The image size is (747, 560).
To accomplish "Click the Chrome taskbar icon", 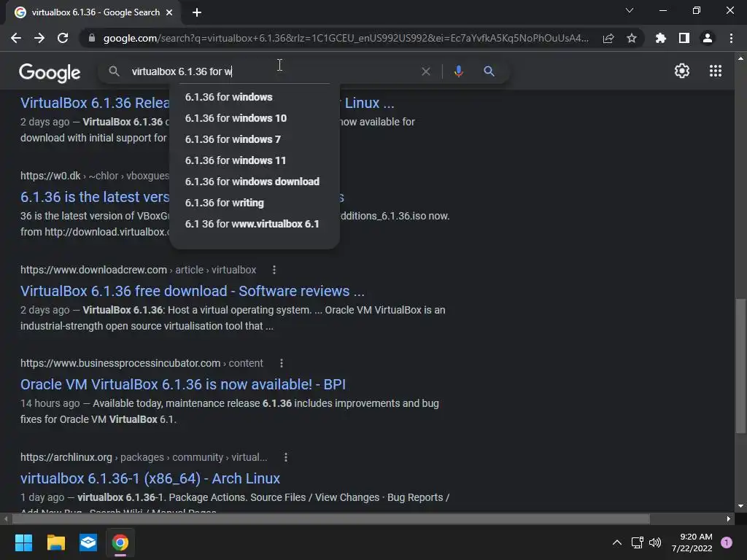I will point(120,542).
